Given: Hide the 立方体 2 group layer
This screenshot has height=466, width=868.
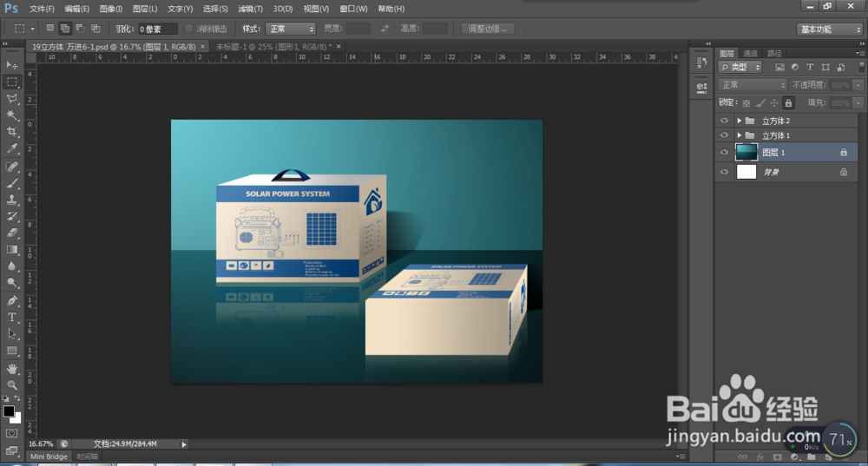Looking at the screenshot, I should [725, 121].
